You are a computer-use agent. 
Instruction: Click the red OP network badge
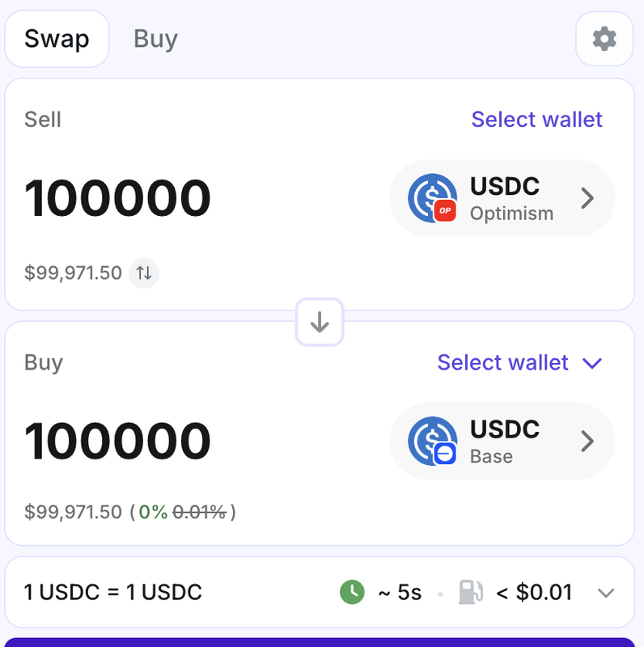pyautogui.click(x=445, y=210)
